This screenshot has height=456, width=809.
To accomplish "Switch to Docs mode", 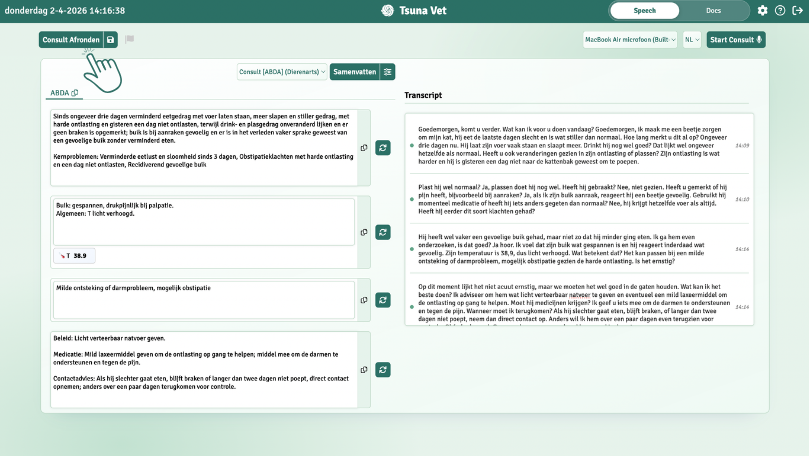I will pyautogui.click(x=713, y=11).
